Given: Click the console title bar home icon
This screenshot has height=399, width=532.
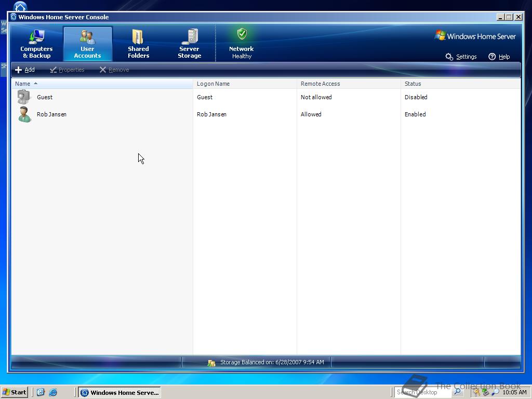Looking at the screenshot, I should [13, 17].
